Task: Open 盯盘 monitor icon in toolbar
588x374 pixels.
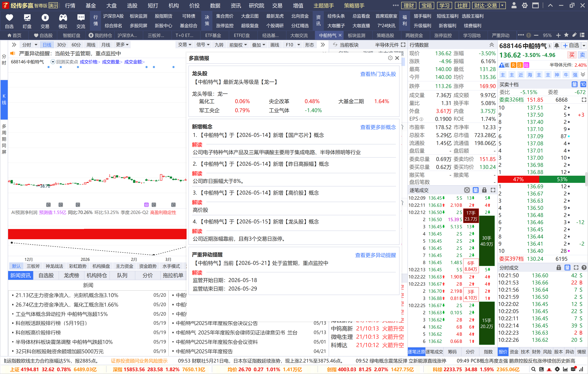Action: (27, 18)
